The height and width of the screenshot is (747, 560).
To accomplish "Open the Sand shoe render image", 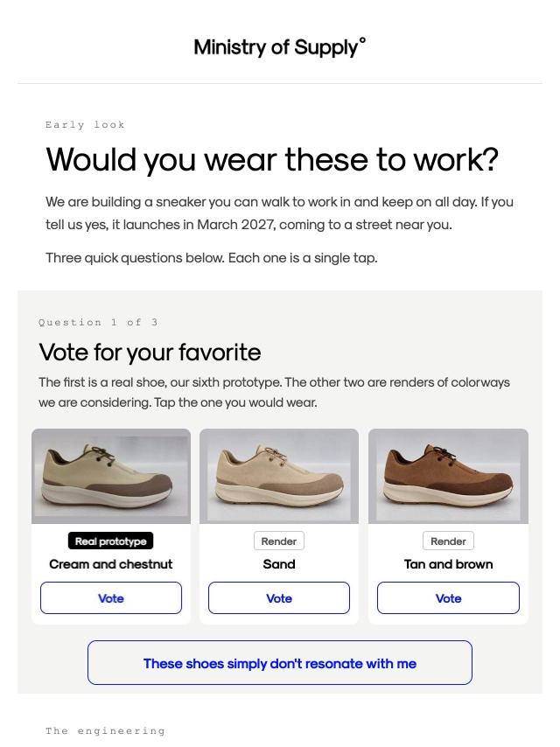I will pos(279,476).
